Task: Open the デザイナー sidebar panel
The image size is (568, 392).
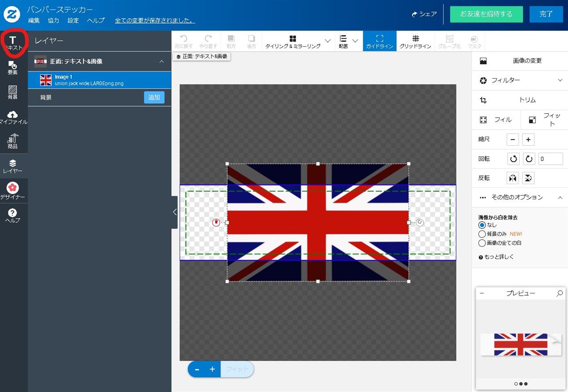Action: tap(13, 191)
